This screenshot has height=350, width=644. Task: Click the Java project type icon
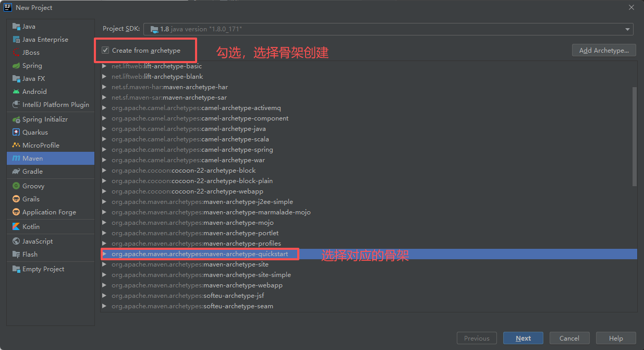pyautogui.click(x=16, y=27)
